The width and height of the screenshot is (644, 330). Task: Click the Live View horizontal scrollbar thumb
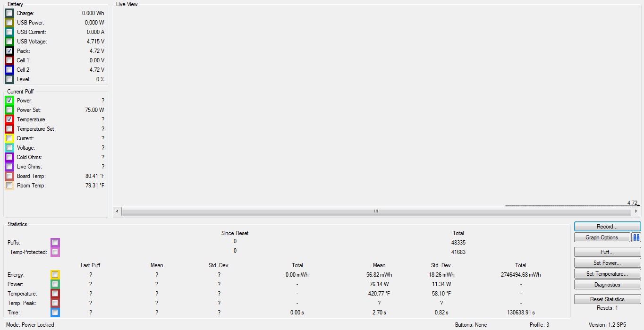376,212
